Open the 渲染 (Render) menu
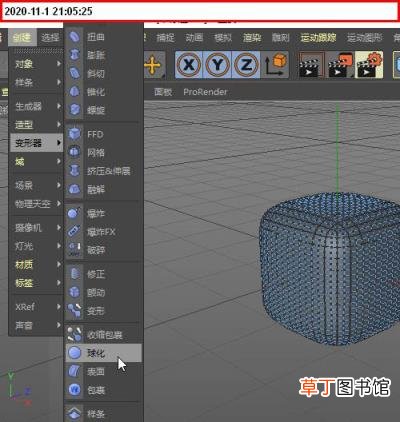Image resolution: width=400 pixels, height=422 pixels. coord(252,38)
